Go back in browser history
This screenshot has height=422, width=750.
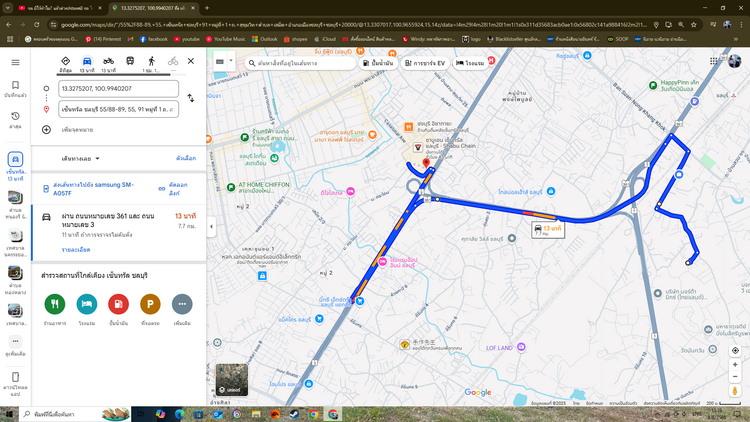(x=9, y=24)
